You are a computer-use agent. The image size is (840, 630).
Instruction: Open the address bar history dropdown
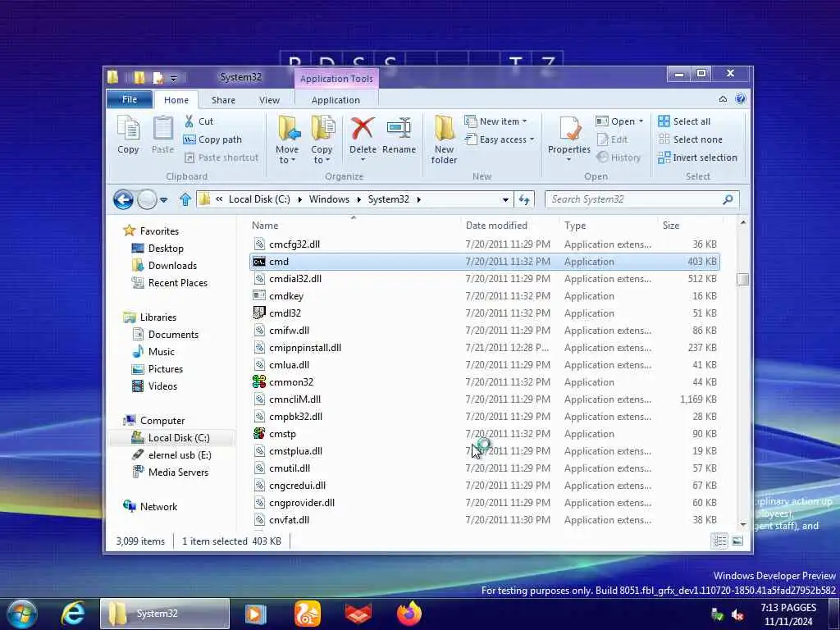click(x=505, y=200)
